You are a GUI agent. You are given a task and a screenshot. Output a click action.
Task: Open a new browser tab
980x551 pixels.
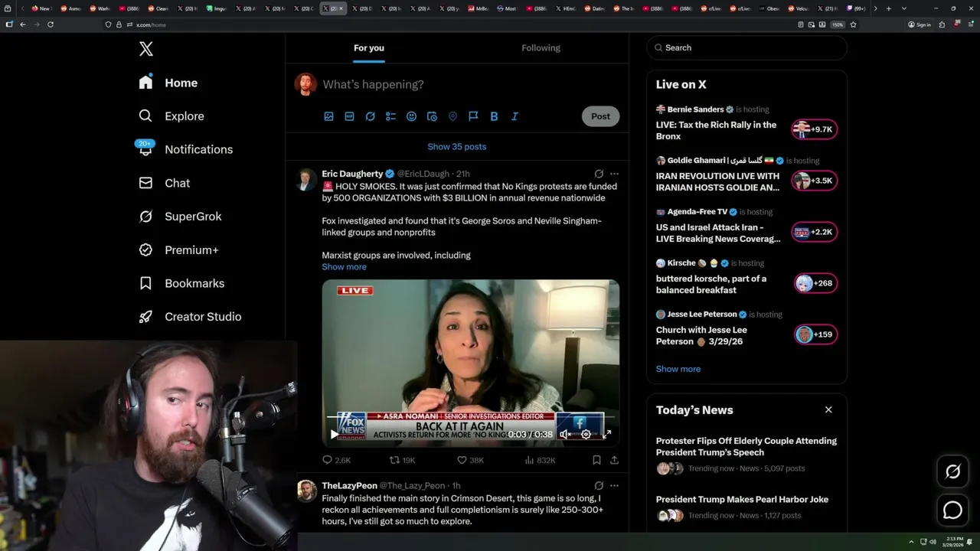(x=888, y=8)
